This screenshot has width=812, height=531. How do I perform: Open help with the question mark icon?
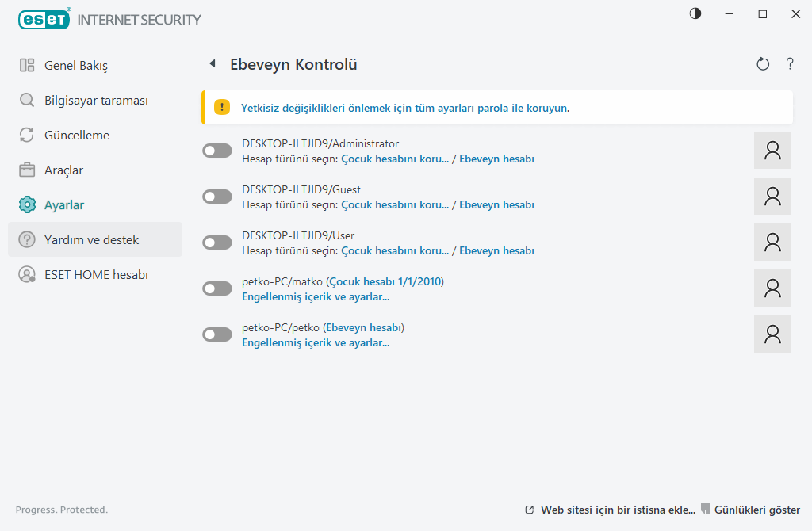point(790,64)
